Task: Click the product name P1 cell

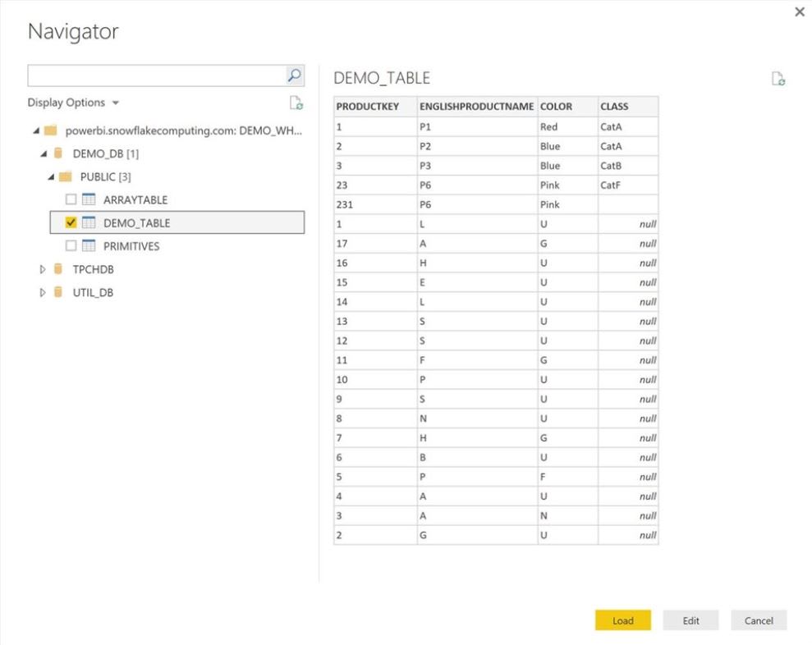Action: point(477,127)
